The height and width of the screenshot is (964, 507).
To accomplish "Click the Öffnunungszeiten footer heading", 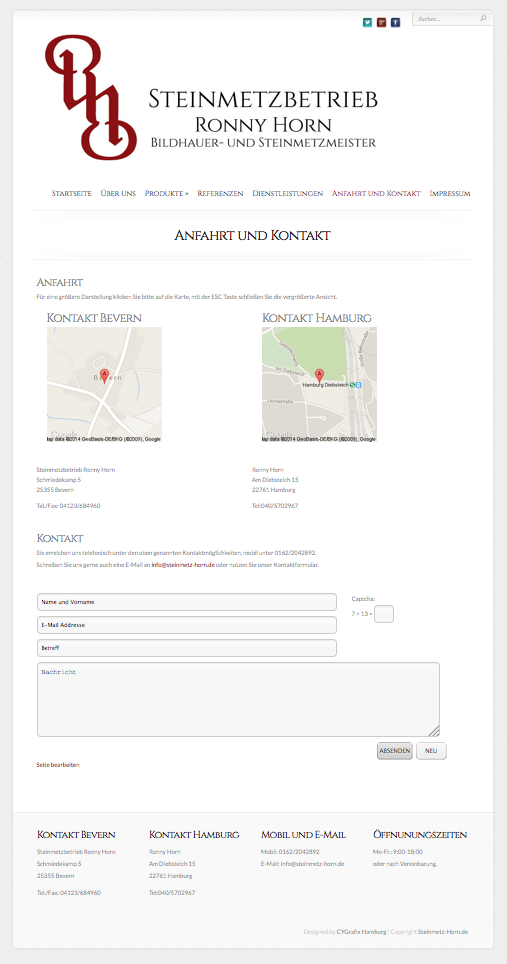I will [x=420, y=835].
